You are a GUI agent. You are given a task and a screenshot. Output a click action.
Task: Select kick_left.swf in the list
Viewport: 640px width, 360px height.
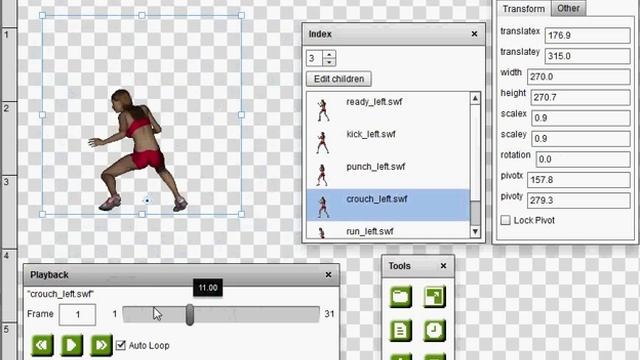[388, 140]
